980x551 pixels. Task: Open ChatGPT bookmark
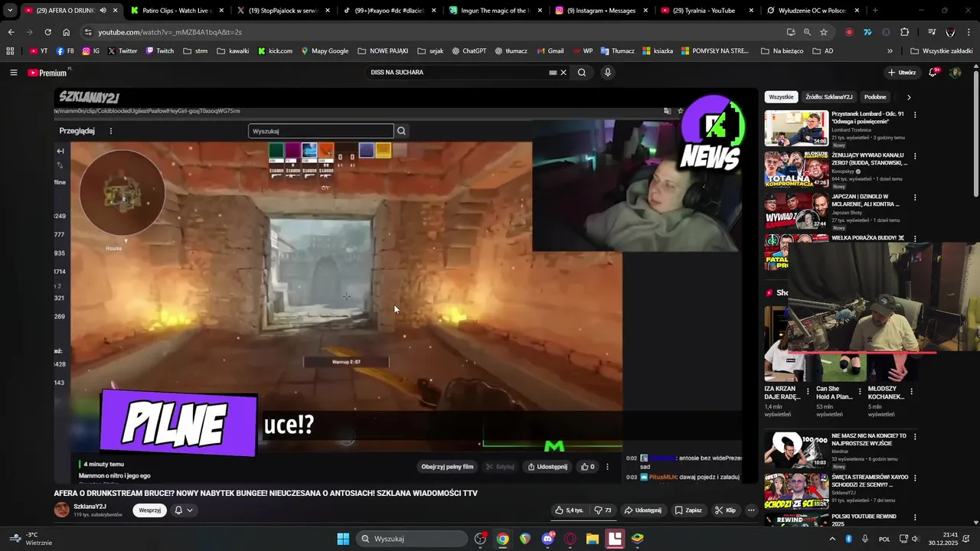click(x=469, y=51)
